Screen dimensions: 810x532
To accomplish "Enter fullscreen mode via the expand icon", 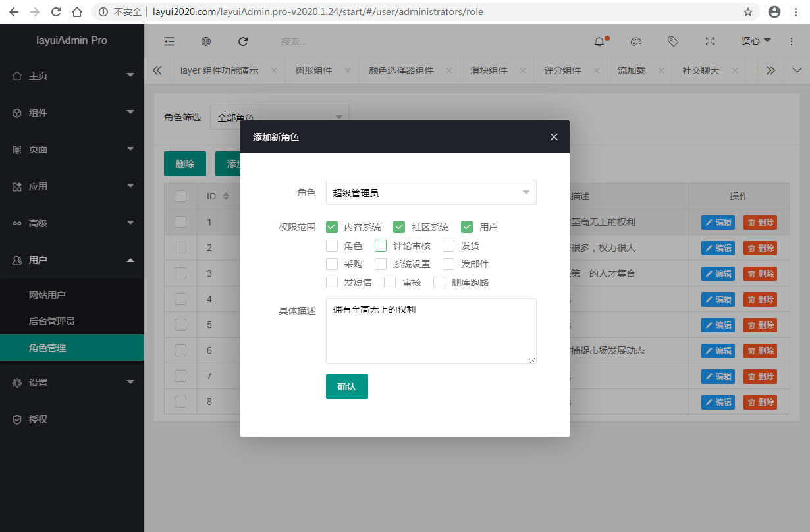I will point(709,41).
